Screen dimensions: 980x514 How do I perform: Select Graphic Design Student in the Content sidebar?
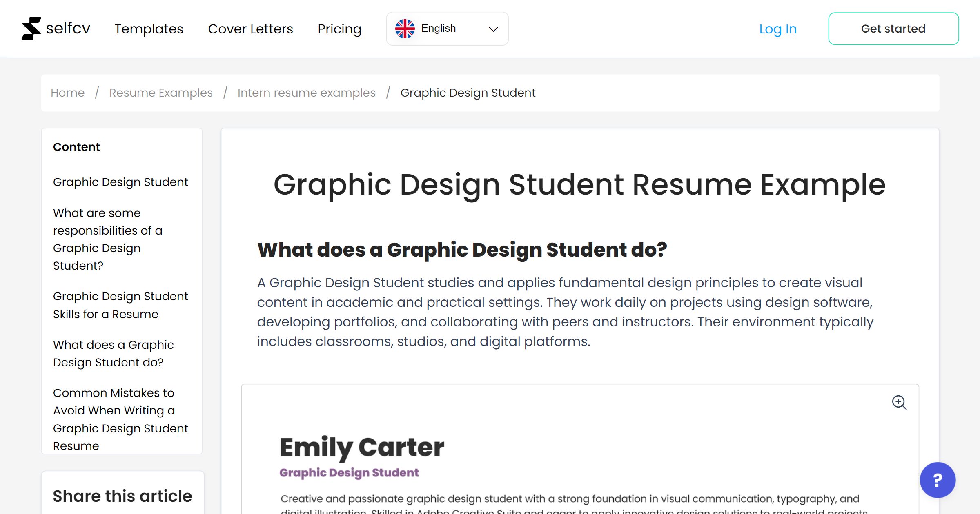120,182
